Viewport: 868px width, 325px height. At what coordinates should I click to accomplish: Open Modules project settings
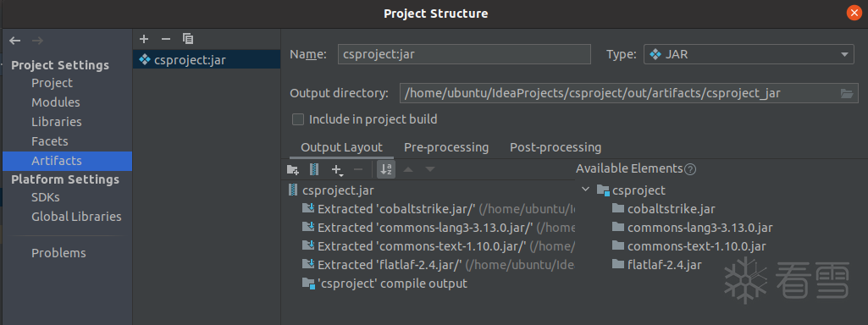click(55, 102)
